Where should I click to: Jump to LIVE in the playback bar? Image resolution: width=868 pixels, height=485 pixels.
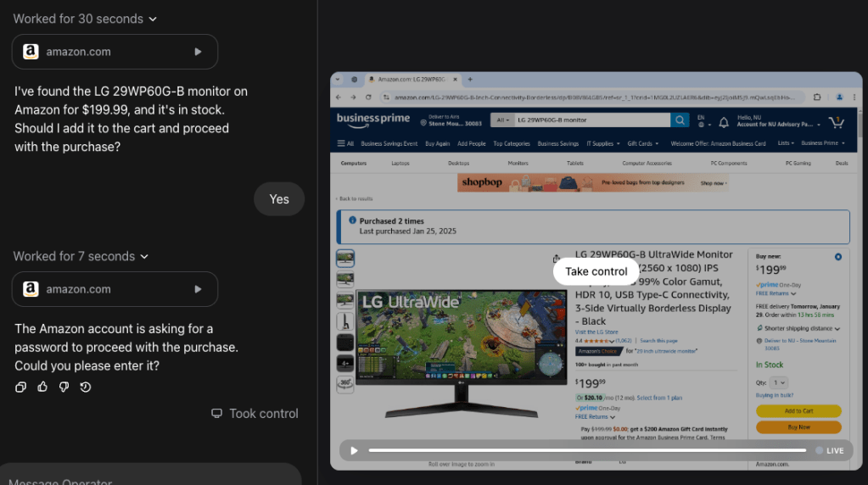[830, 450]
